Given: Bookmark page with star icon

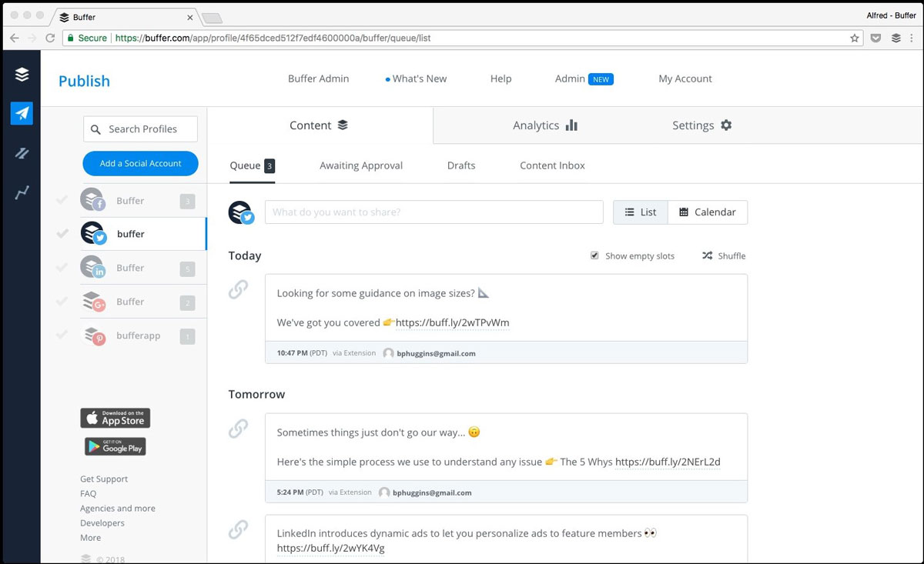Looking at the screenshot, I should 854,38.
